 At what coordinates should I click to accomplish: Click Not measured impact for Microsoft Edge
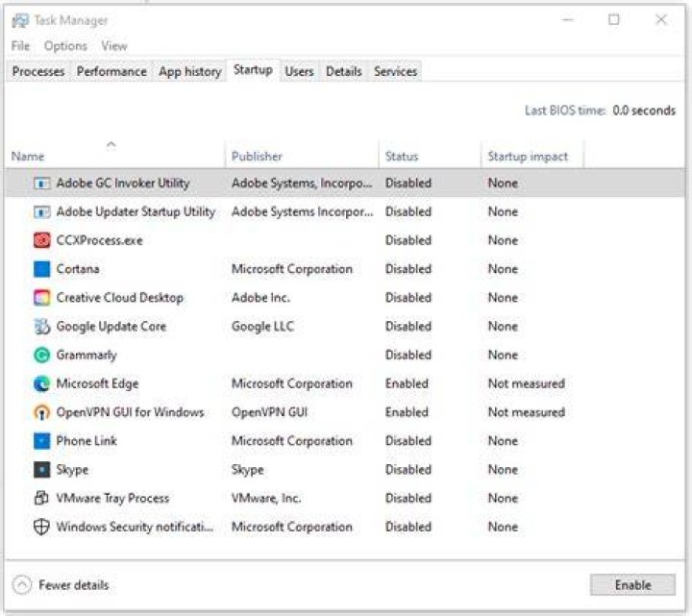(x=527, y=383)
